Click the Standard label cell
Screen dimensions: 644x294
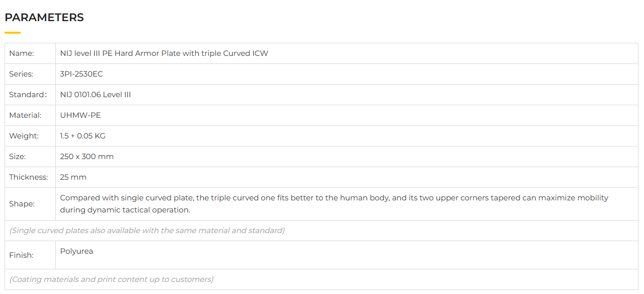pos(27,95)
